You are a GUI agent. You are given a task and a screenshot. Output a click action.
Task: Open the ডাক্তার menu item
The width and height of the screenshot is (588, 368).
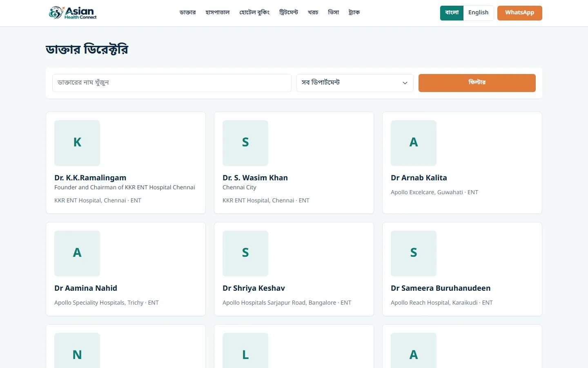[x=188, y=13]
